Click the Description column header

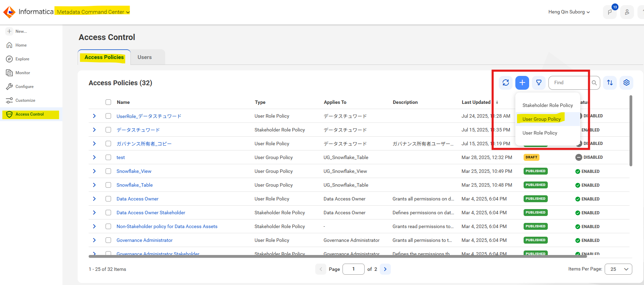[405, 102]
